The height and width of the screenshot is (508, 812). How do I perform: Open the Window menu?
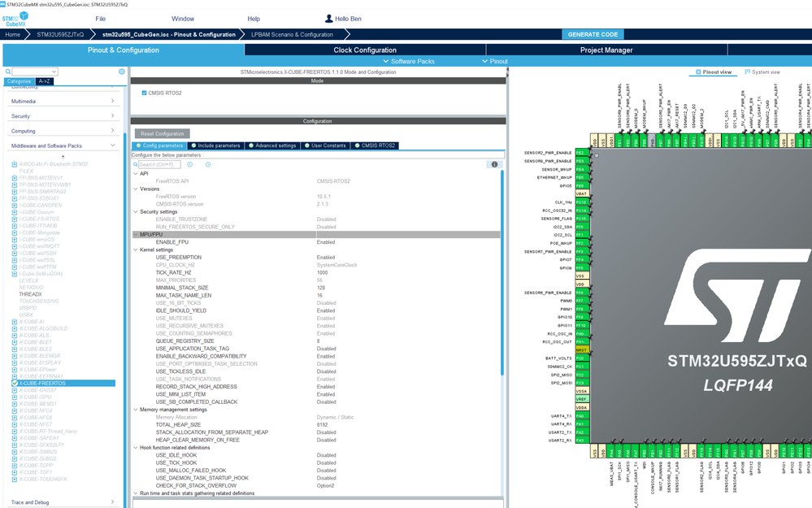pos(183,19)
